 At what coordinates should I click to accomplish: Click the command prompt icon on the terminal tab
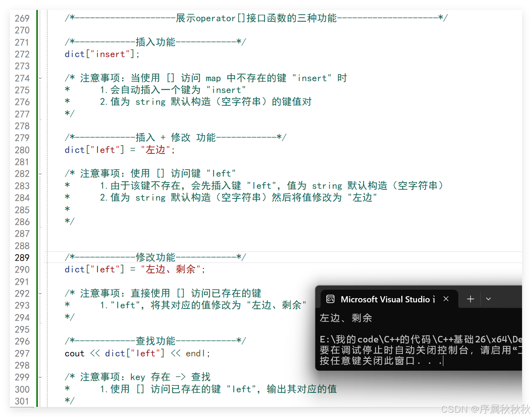pyautogui.click(x=330, y=299)
